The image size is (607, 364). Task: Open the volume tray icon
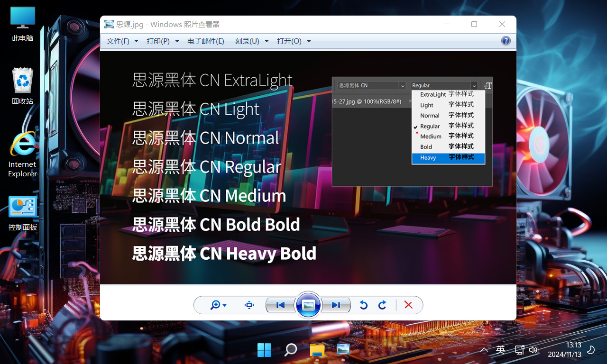pos(533,350)
